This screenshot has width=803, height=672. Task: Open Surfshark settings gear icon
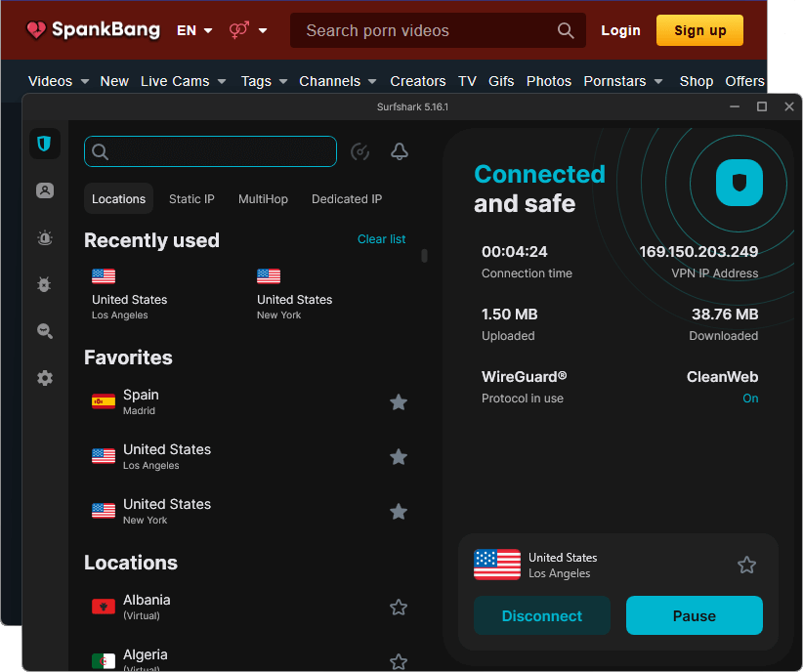point(45,378)
